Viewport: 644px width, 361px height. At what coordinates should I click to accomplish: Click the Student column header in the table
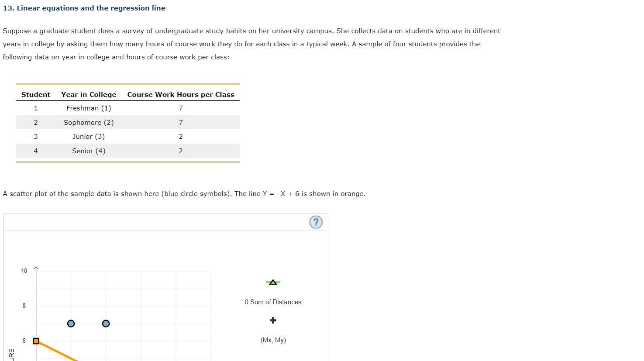35,94
